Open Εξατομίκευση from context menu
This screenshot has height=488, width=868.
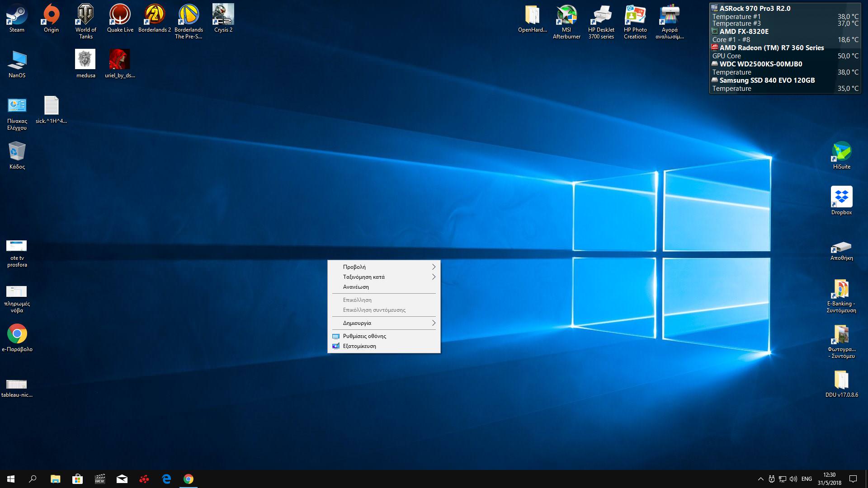pyautogui.click(x=384, y=346)
